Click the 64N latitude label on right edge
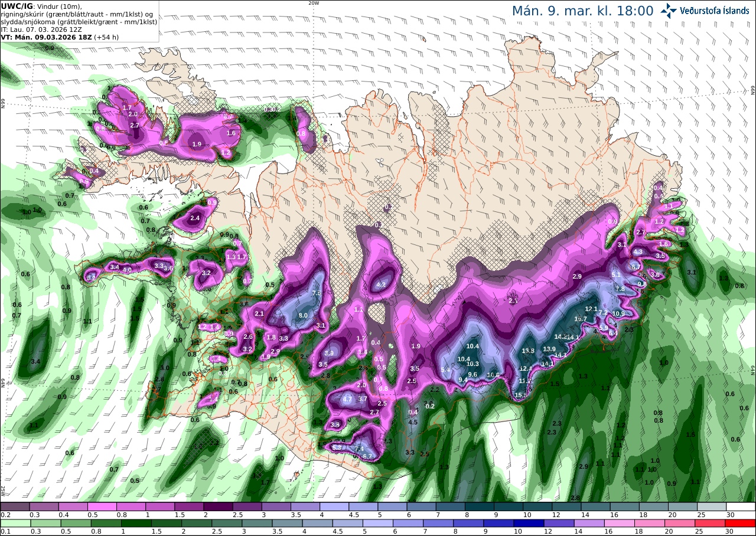 pos(753,370)
